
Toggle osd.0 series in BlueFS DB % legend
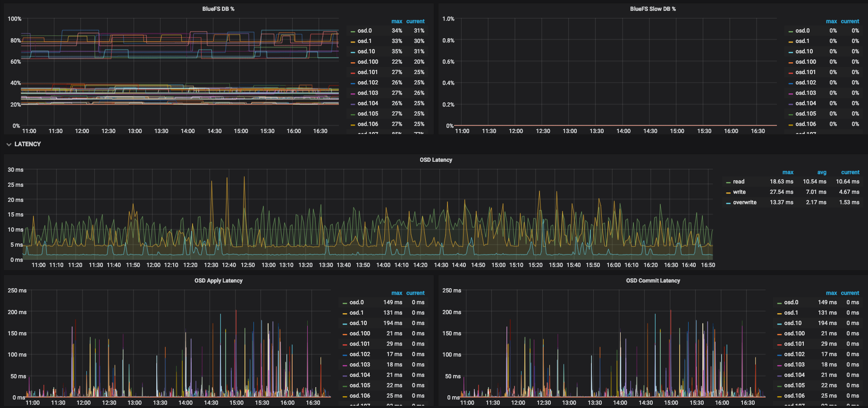tap(364, 31)
